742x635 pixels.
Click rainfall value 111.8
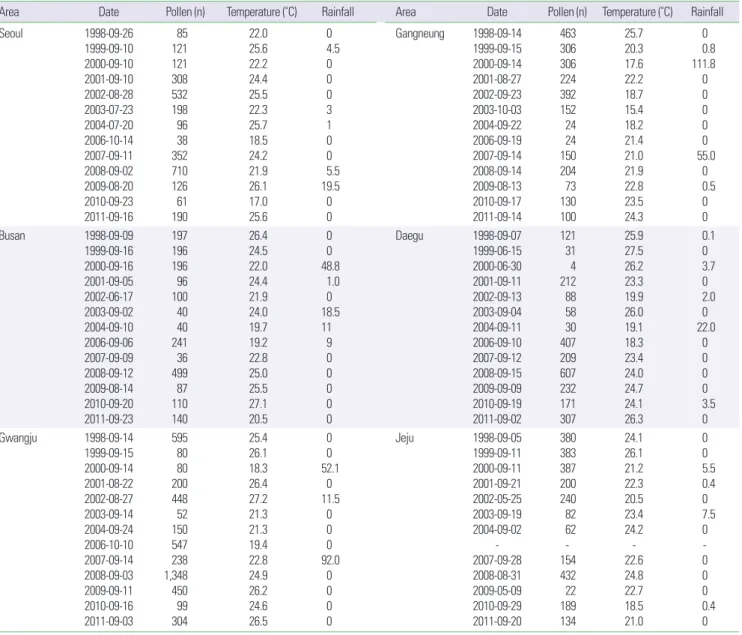[704, 64]
